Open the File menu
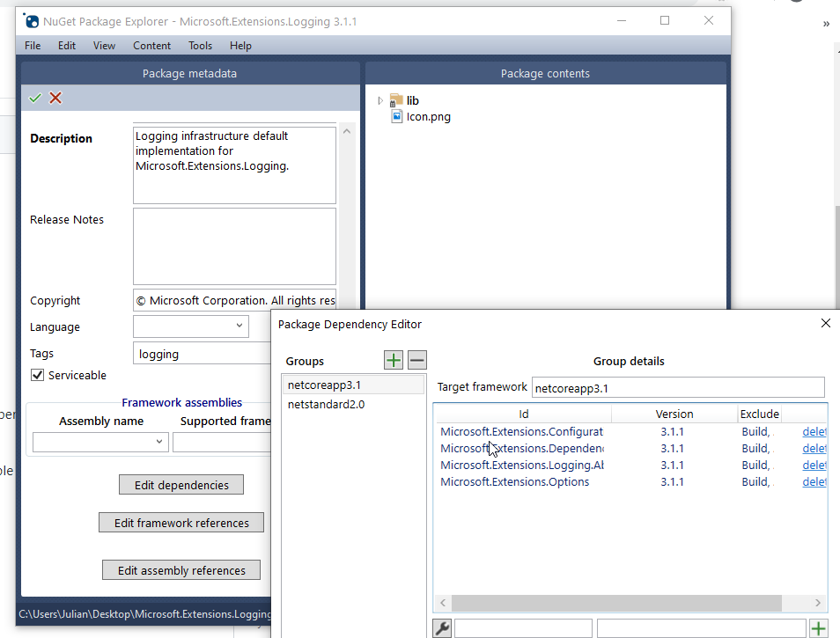The image size is (840, 638). (33, 46)
